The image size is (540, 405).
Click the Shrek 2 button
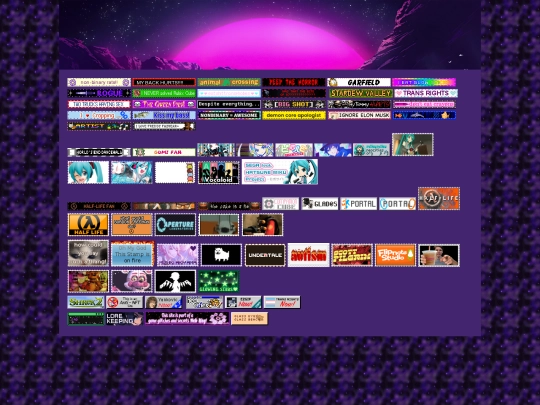pos(86,302)
